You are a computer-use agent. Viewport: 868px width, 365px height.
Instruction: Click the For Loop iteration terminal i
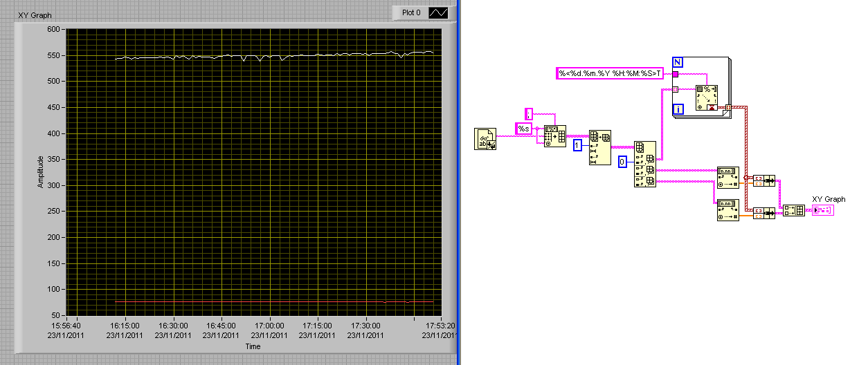(679, 109)
